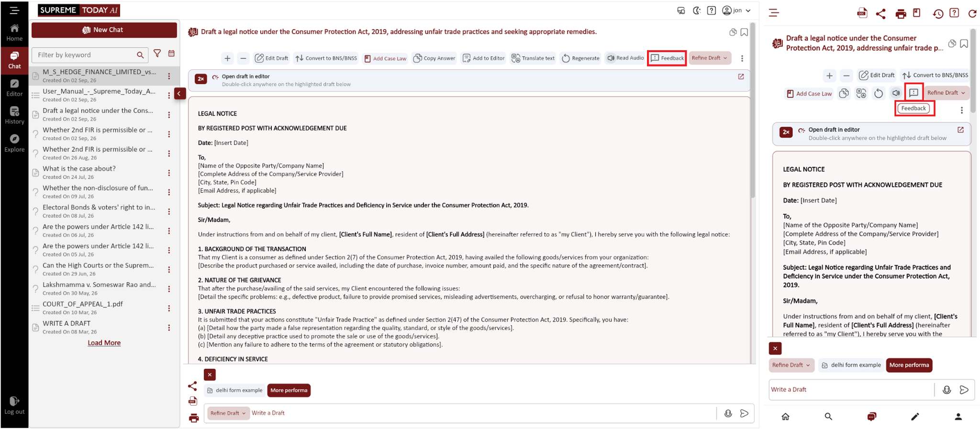Export as document using the icon above desktop print
Image resolution: width=980 pixels, height=429 pixels.
[x=193, y=401]
